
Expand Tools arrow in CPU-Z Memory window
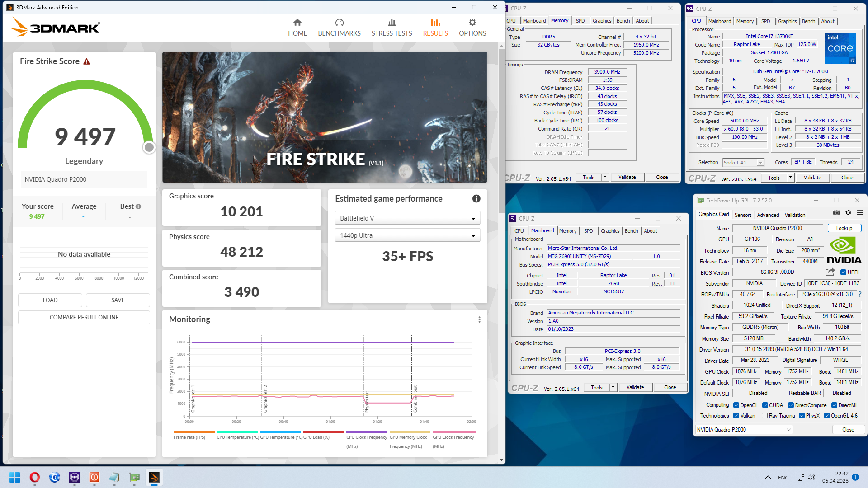[605, 177]
